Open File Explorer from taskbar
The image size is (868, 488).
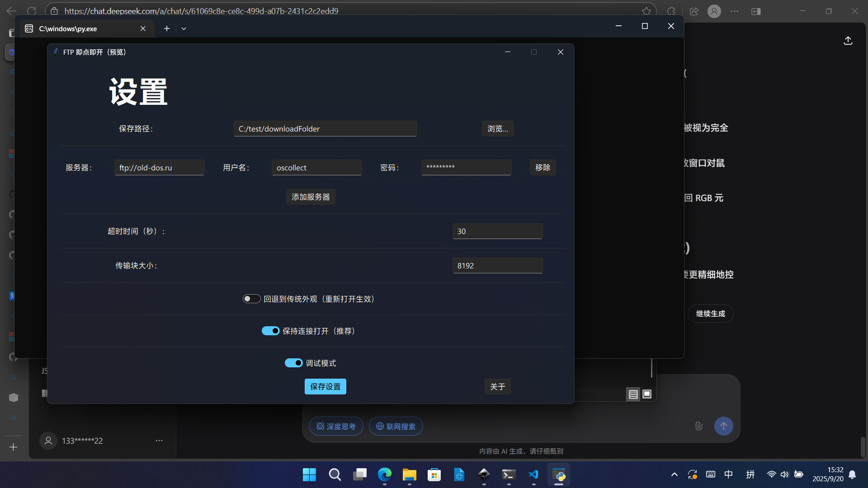pyautogui.click(x=410, y=474)
